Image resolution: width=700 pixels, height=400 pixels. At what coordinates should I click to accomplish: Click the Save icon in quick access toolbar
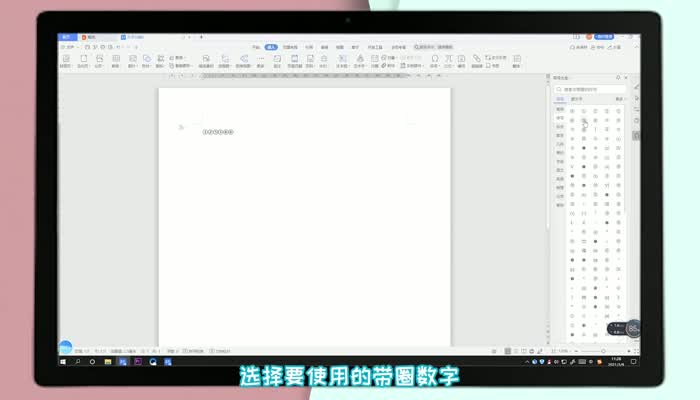click(x=88, y=47)
